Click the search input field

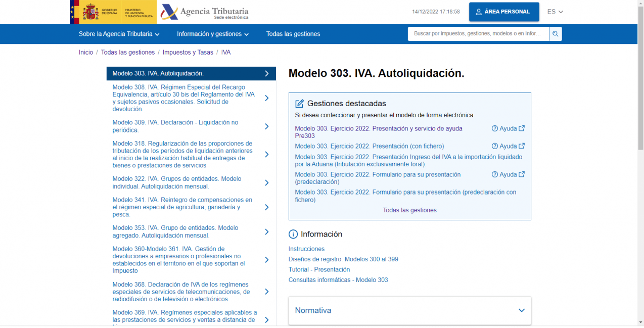point(475,34)
